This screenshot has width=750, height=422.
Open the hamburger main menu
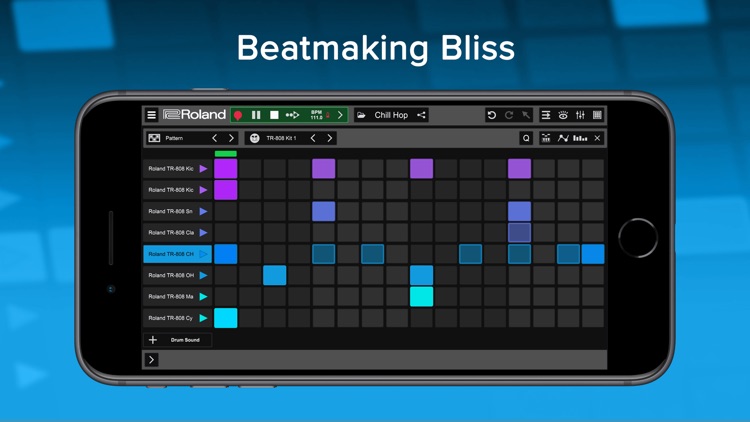(152, 115)
